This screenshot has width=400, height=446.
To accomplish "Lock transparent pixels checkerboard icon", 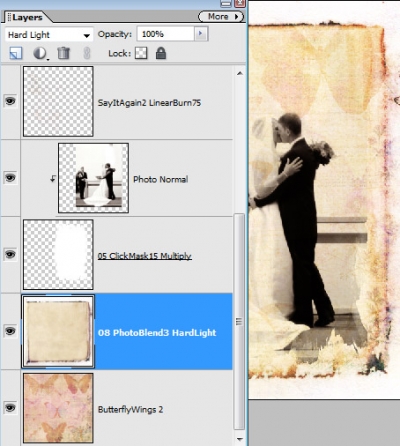I will (141, 53).
